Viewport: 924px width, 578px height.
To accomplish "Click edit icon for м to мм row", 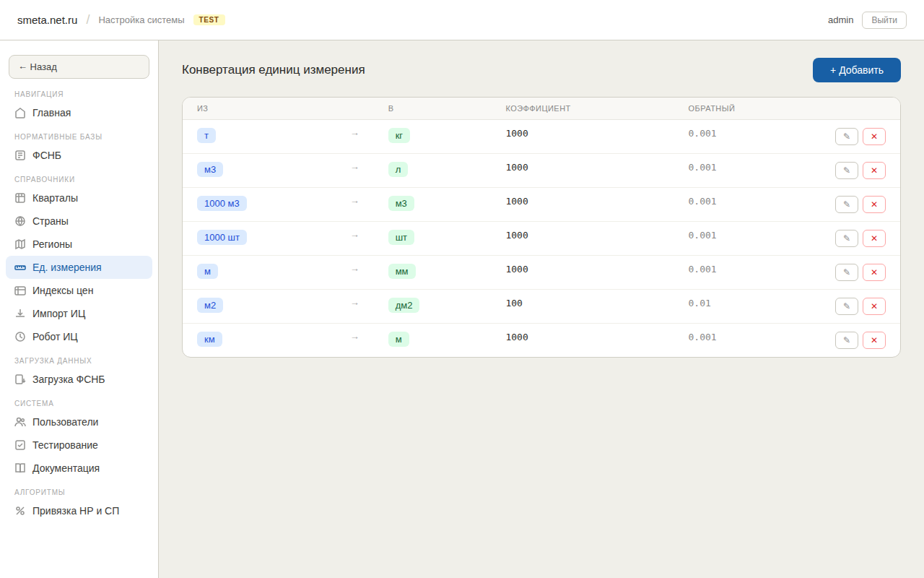I will tap(846, 272).
